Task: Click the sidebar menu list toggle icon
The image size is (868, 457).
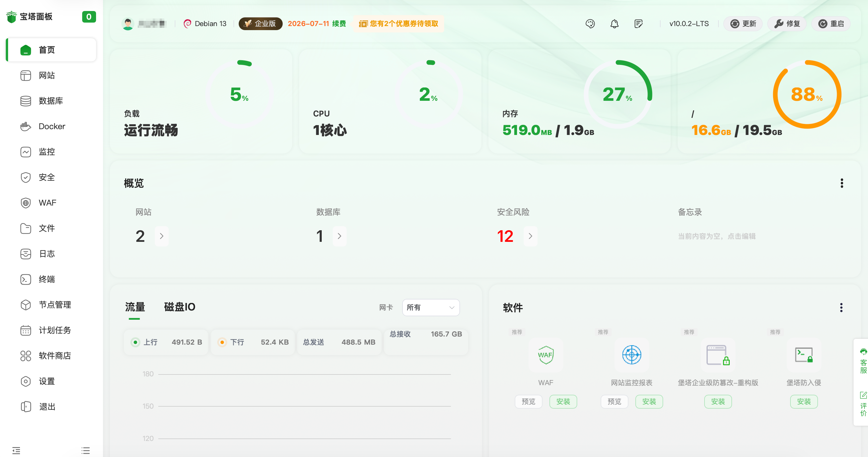Action: [x=86, y=450]
